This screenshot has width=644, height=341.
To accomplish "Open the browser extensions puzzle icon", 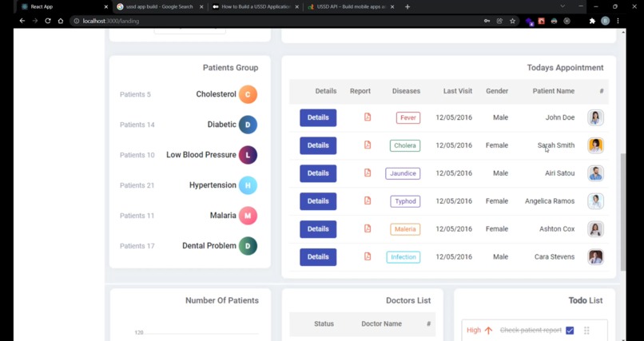I will (592, 21).
